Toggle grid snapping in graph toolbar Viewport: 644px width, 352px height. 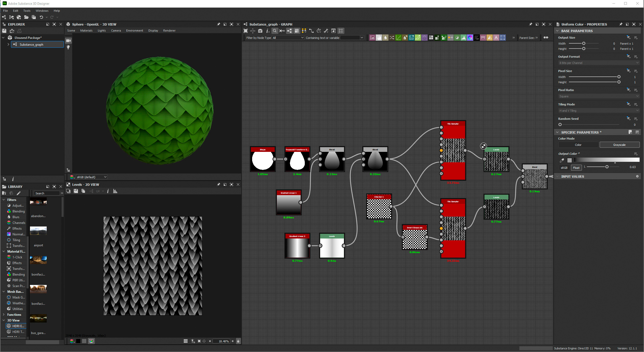(341, 31)
